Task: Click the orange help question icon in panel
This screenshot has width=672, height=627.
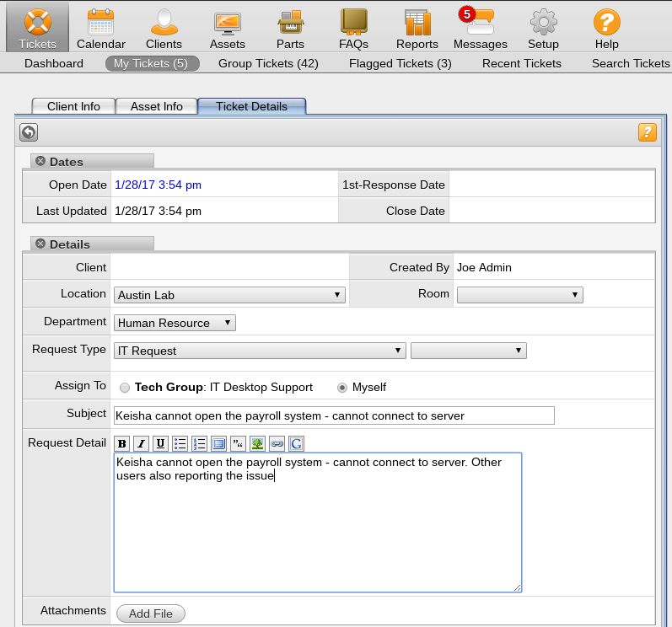Action: tap(648, 132)
